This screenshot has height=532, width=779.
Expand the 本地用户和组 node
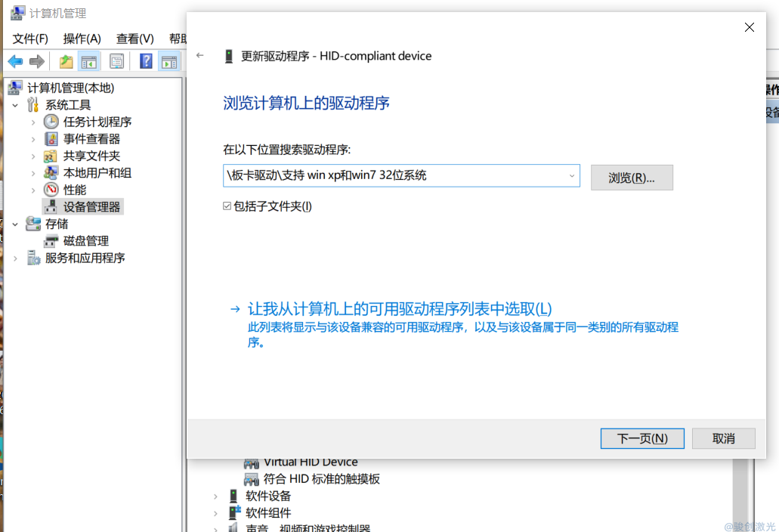pos(33,173)
